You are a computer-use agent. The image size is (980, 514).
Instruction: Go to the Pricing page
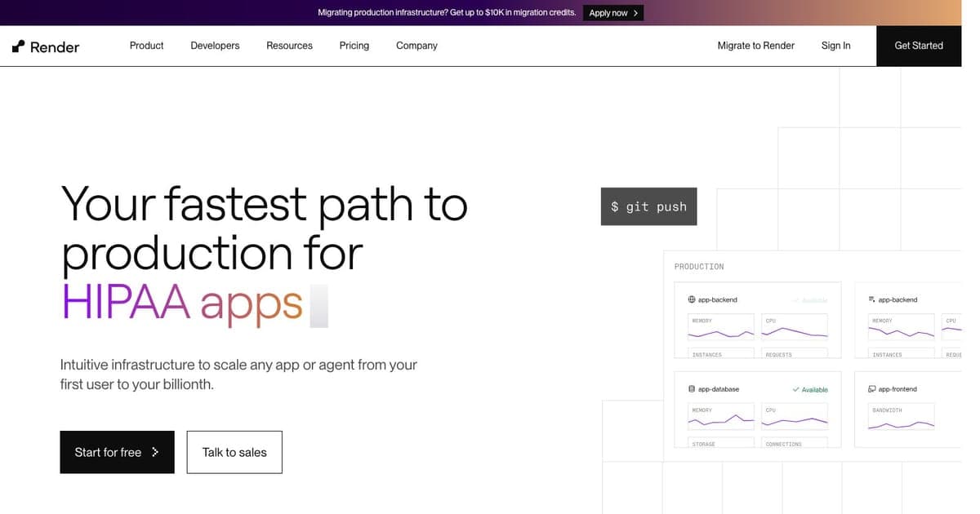(354, 46)
